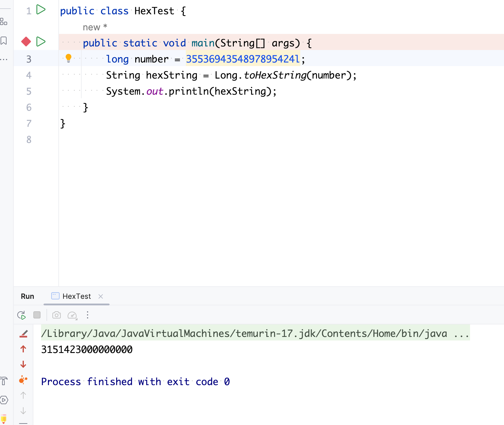Viewport: 504px width, 425px height.
Task: Take a thread dump with camera icon
Action: point(57,315)
